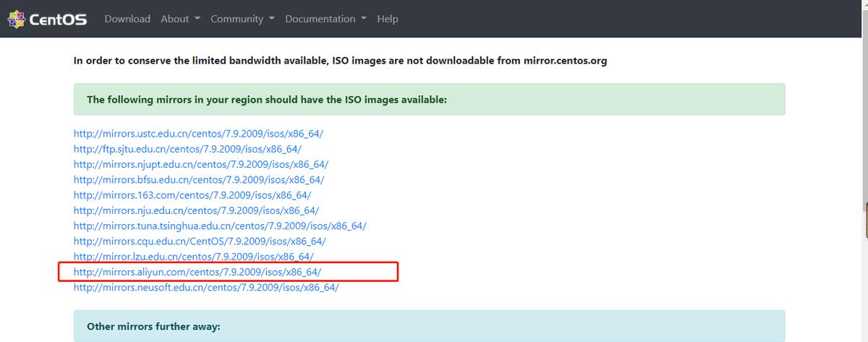Open the mirrors.neusoft.edu.cn mirror link
This screenshot has width=868, height=342.
point(206,287)
